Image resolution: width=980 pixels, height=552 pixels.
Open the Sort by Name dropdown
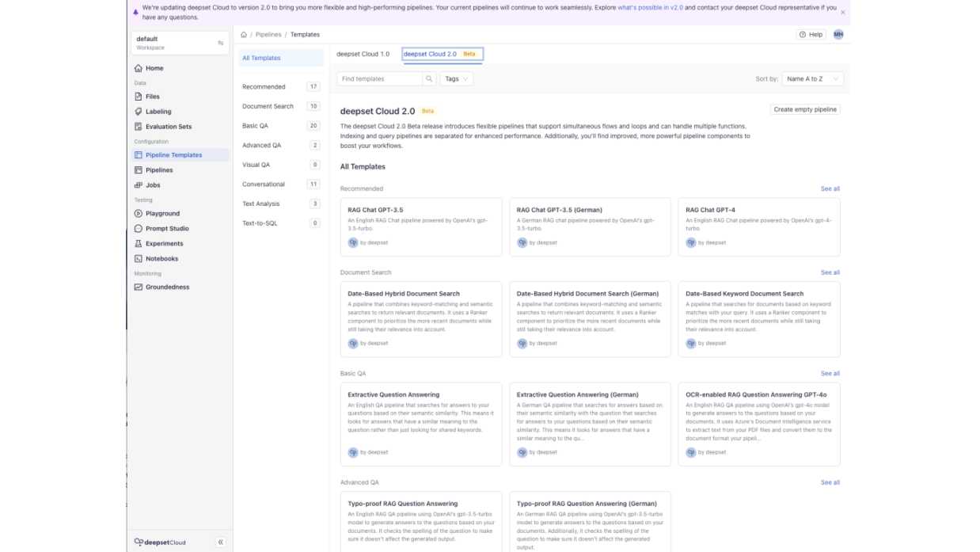point(812,79)
